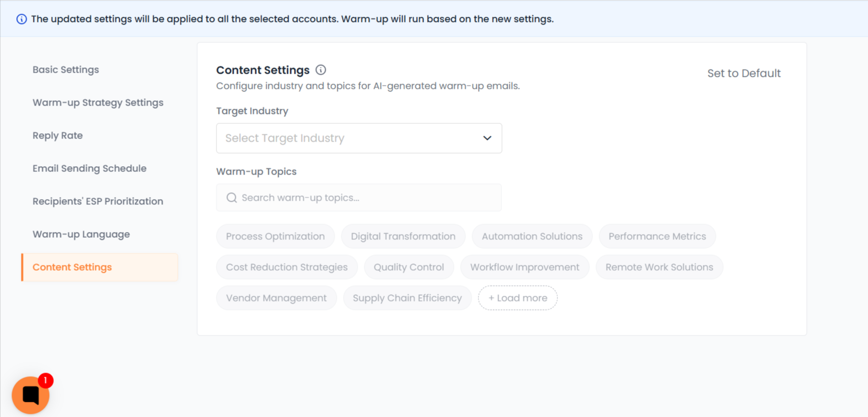Click the search magnifier icon
Screen dimensions: 868x417
[x=232, y=198]
